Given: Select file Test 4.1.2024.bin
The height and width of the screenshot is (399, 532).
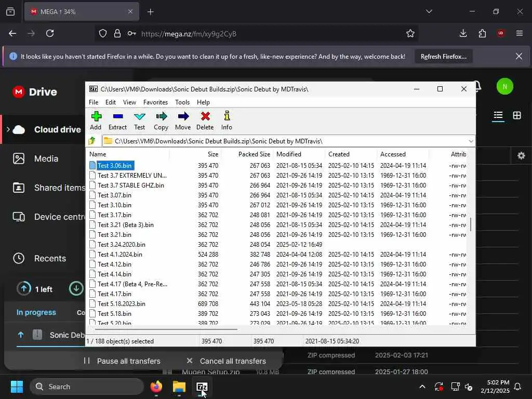Looking at the screenshot, I should [x=120, y=254].
